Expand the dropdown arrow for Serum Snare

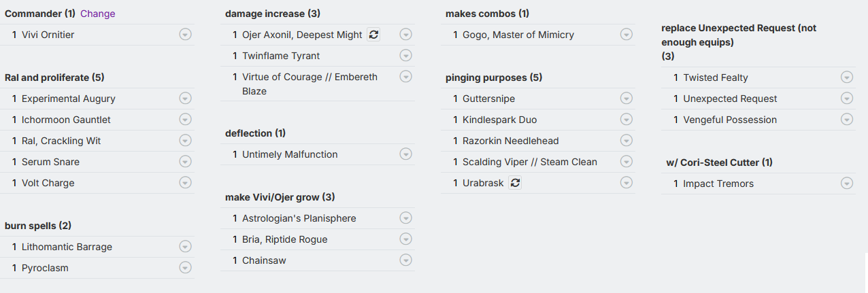(x=185, y=162)
